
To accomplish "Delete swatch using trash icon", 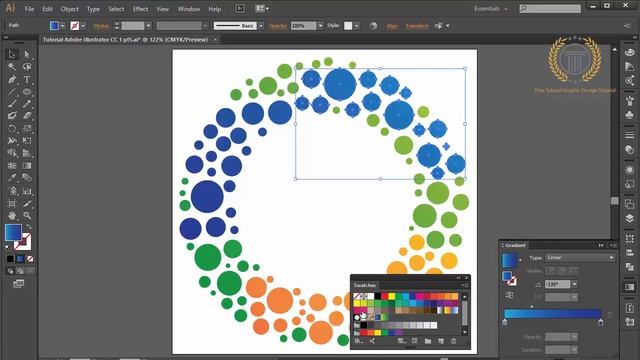I will tap(453, 341).
